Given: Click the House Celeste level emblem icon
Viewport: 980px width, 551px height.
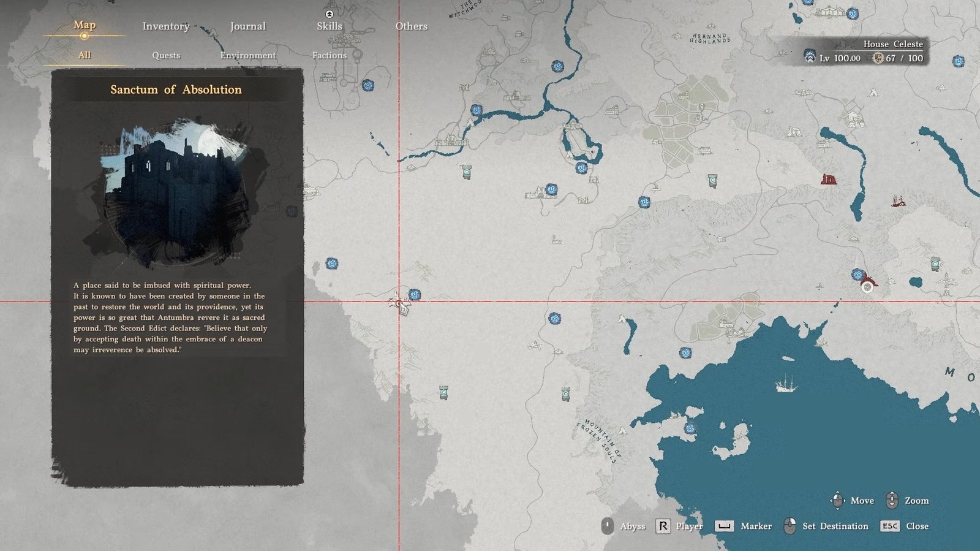Looking at the screenshot, I should tap(810, 58).
